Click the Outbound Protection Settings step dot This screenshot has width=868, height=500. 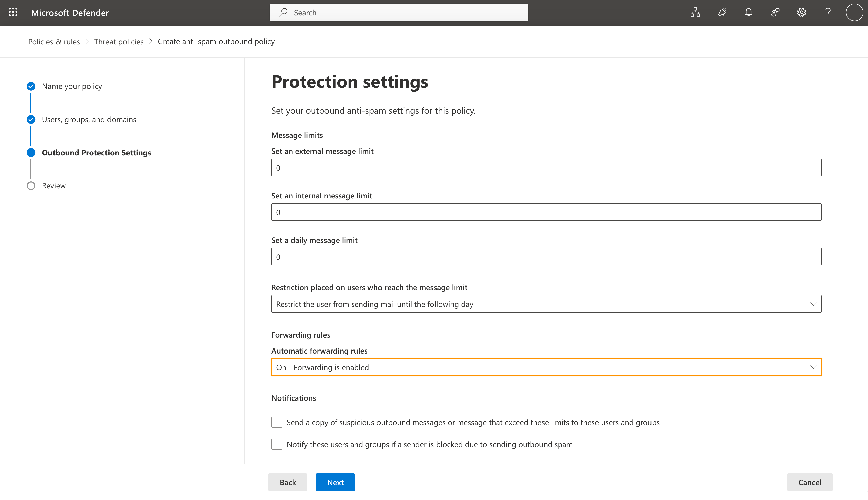[31, 153]
